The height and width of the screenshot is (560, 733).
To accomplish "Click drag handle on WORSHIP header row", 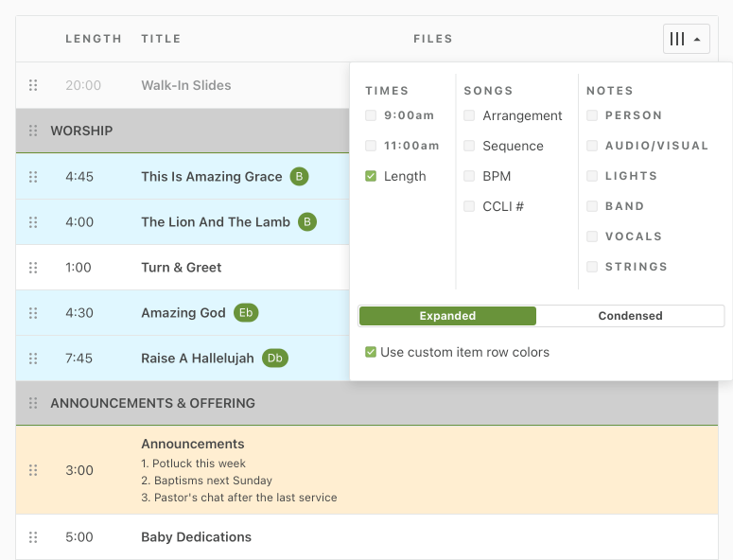I will click(33, 131).
